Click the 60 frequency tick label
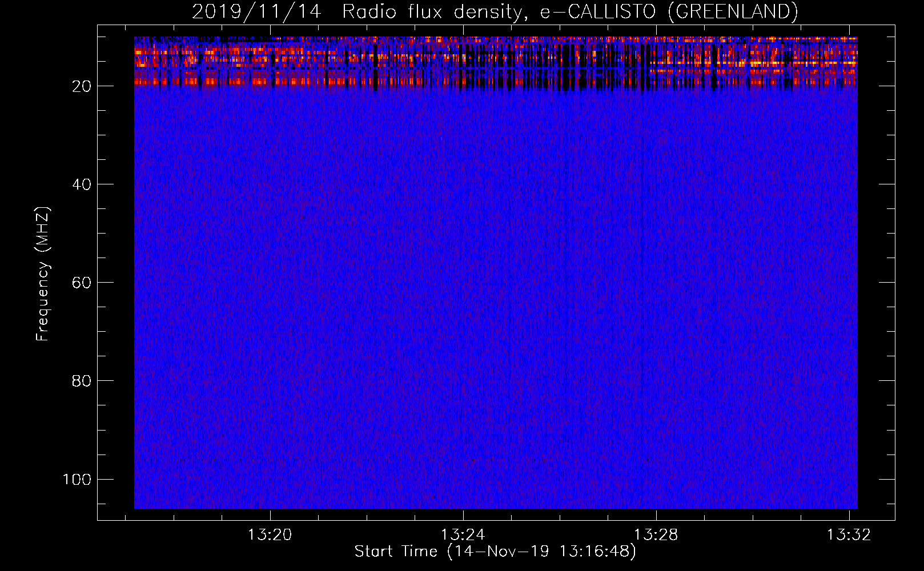The width and height of the screenshot is (924, 571). 82,283
